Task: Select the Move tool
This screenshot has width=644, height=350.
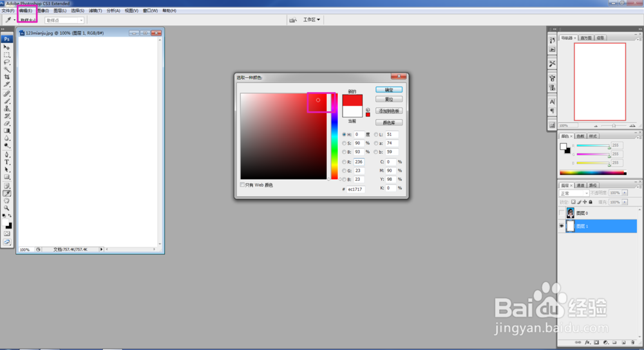Action: (7, 47)
